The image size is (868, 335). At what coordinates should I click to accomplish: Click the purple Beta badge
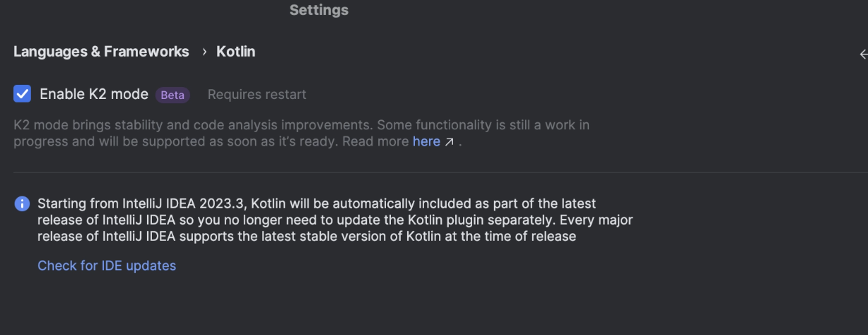(x=172, y=95)
